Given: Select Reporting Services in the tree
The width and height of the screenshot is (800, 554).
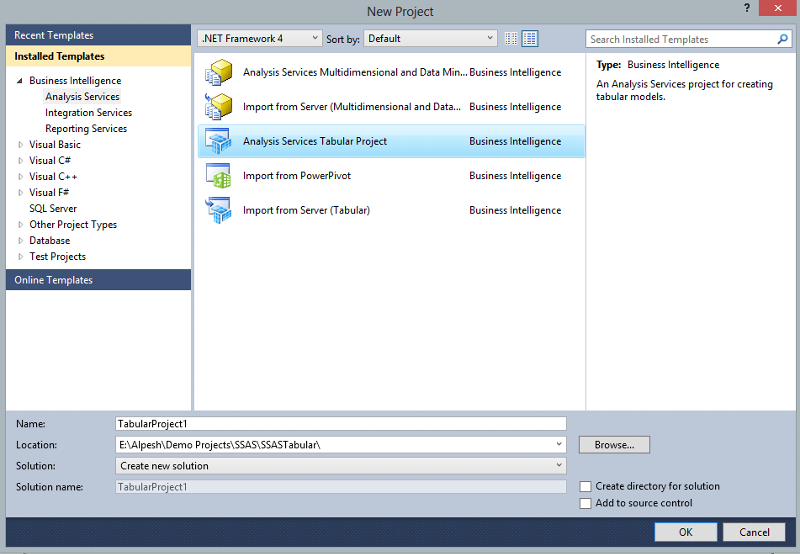Looking at the screenshot, I should click(86, 129).
